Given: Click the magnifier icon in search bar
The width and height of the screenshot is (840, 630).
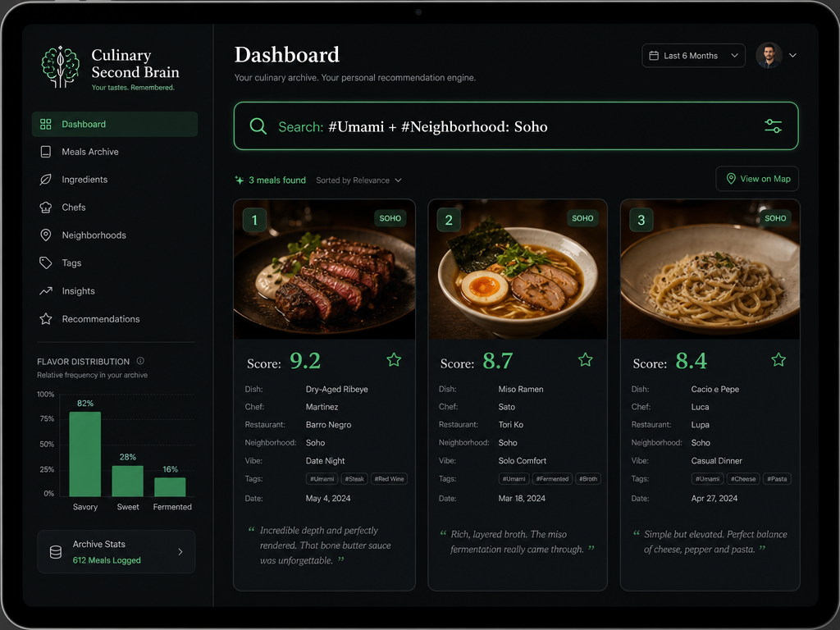Looking at the screenshot, I should pos(258,126).
